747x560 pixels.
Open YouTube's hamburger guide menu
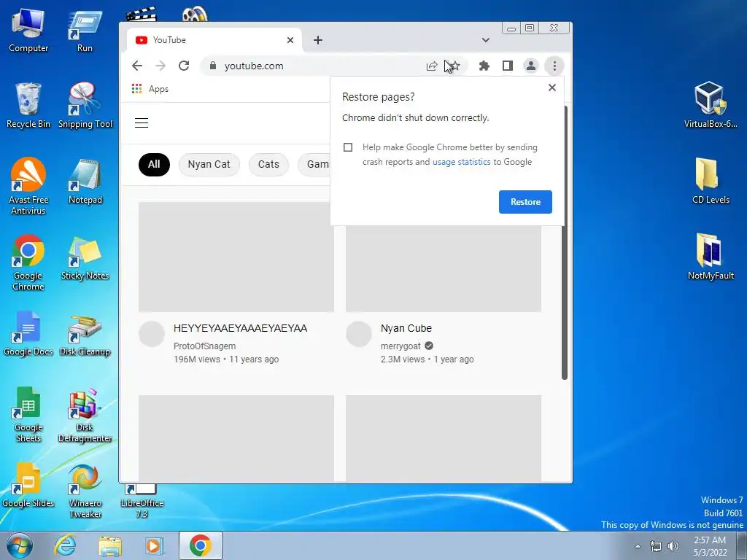pyautogui.click(x=142, y=122)
